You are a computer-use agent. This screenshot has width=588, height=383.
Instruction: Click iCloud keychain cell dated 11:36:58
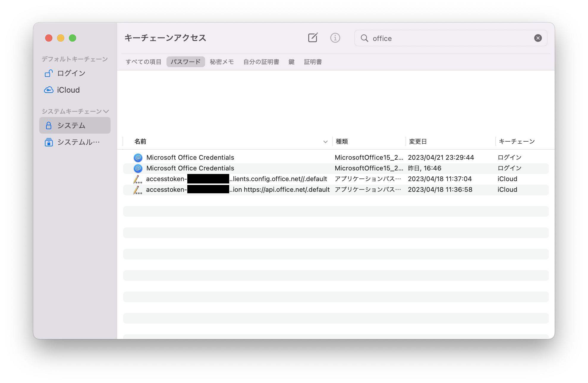507,190
